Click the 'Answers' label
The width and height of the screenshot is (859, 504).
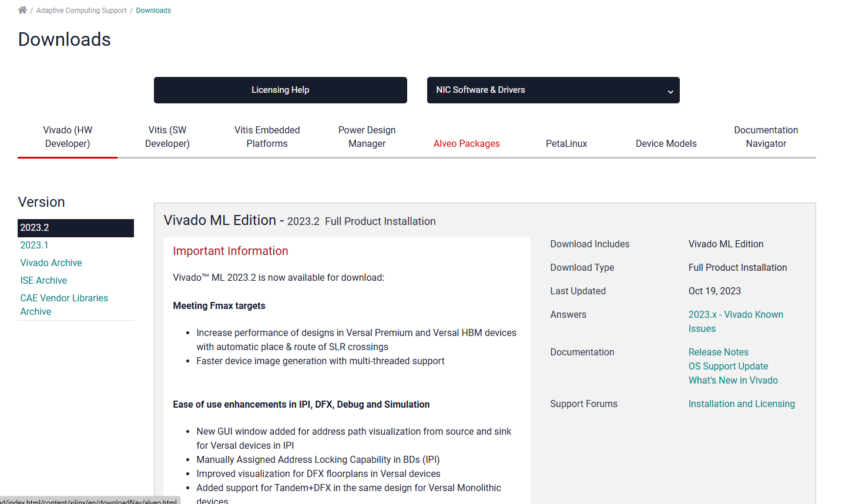point(568,314)
